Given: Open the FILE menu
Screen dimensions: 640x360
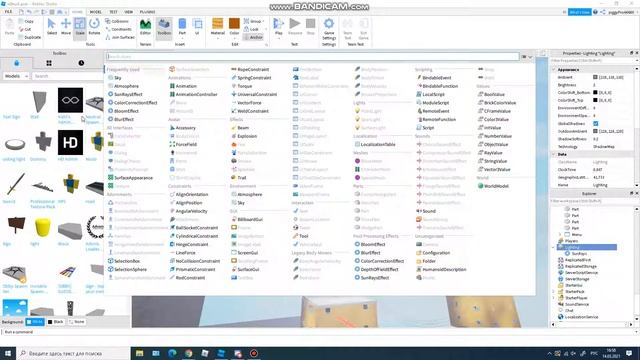Looking at the screenshot, I should 8,12.
